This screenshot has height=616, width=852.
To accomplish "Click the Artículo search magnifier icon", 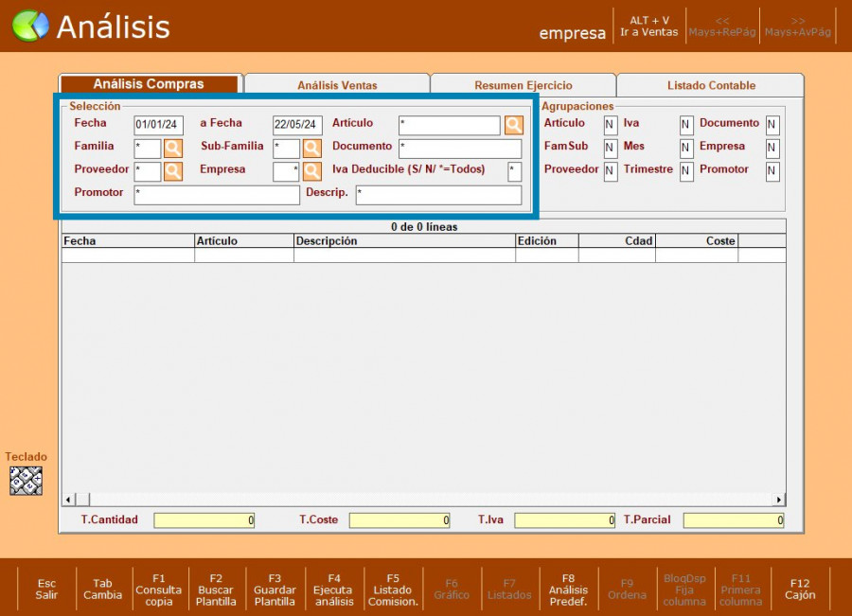I will click(x=513, y=125).
